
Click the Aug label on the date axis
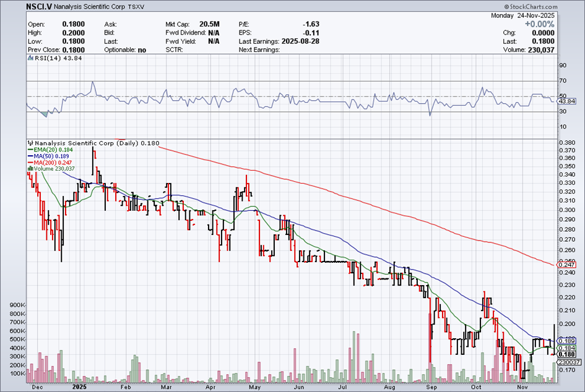coord(389,387)
